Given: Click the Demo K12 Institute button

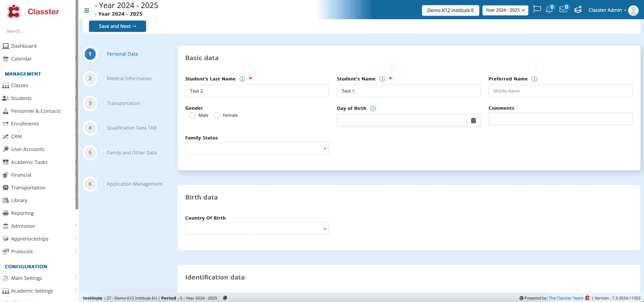Looking at the screenshot, I should coord(450,11).
